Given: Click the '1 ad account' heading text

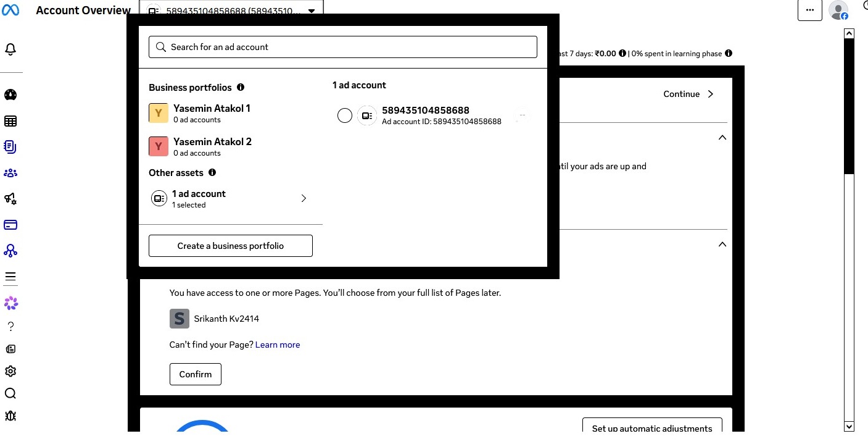Looking at the screenshot, I should [x=360, y=85].
